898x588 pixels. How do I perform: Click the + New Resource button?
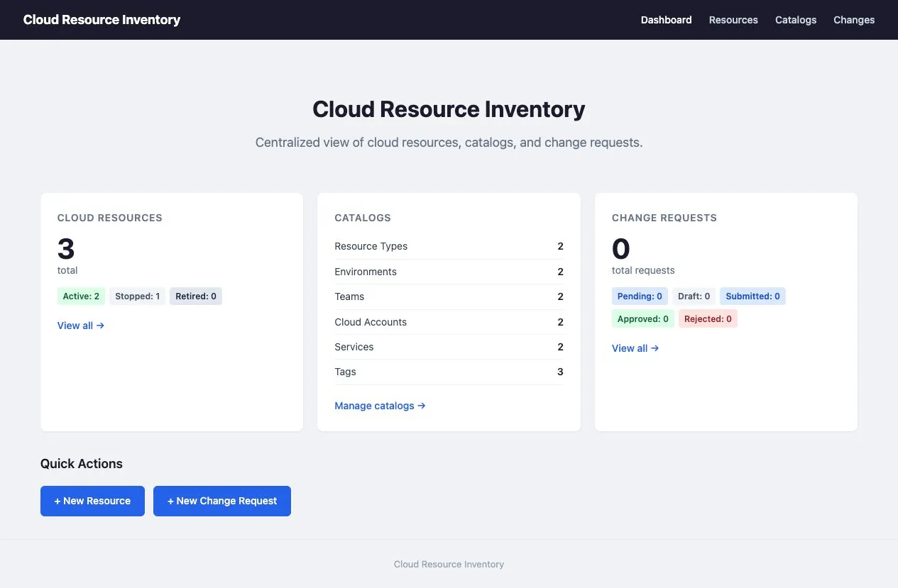tap(92, 501)
